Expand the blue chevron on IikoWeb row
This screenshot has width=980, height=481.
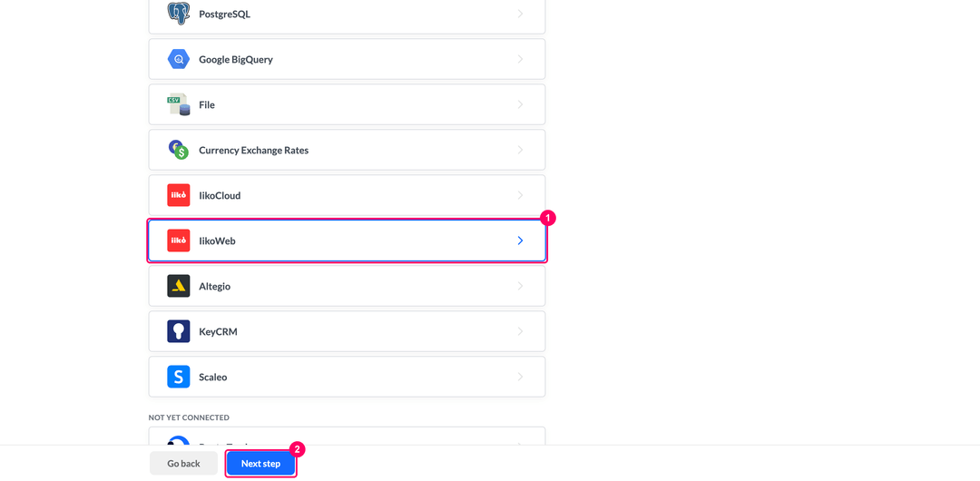tap(520, 240)
